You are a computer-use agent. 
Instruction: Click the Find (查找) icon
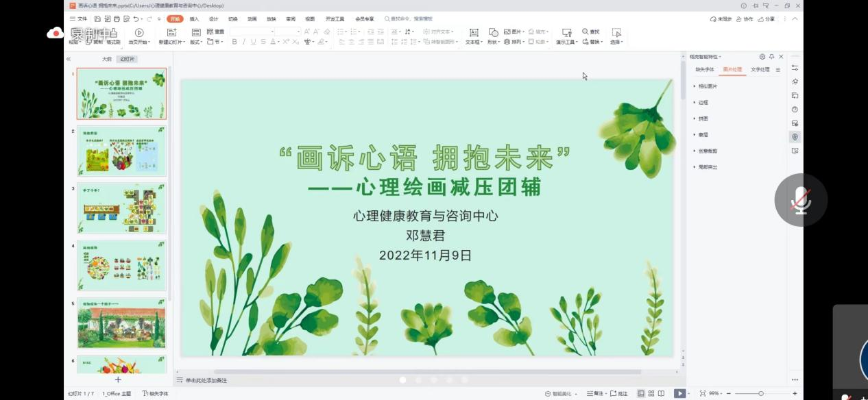click(x=588, y=32)
